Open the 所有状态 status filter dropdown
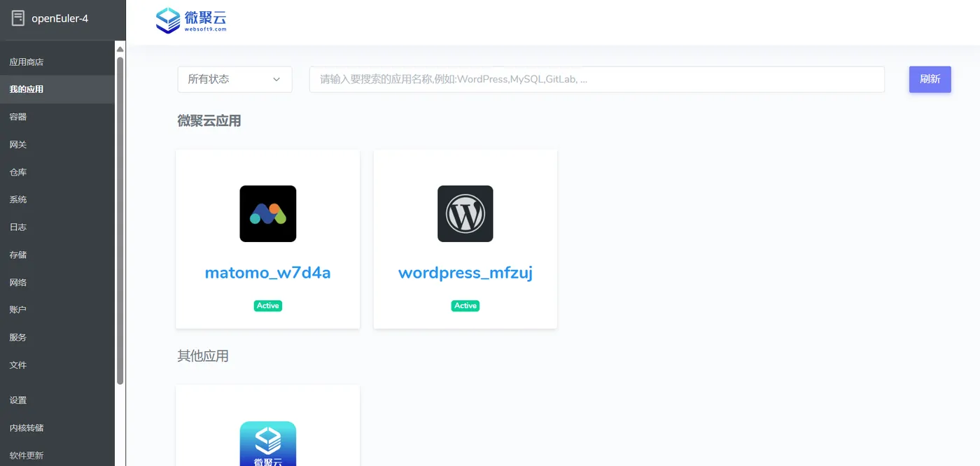 pyautogui.click(x=234, y=79)
